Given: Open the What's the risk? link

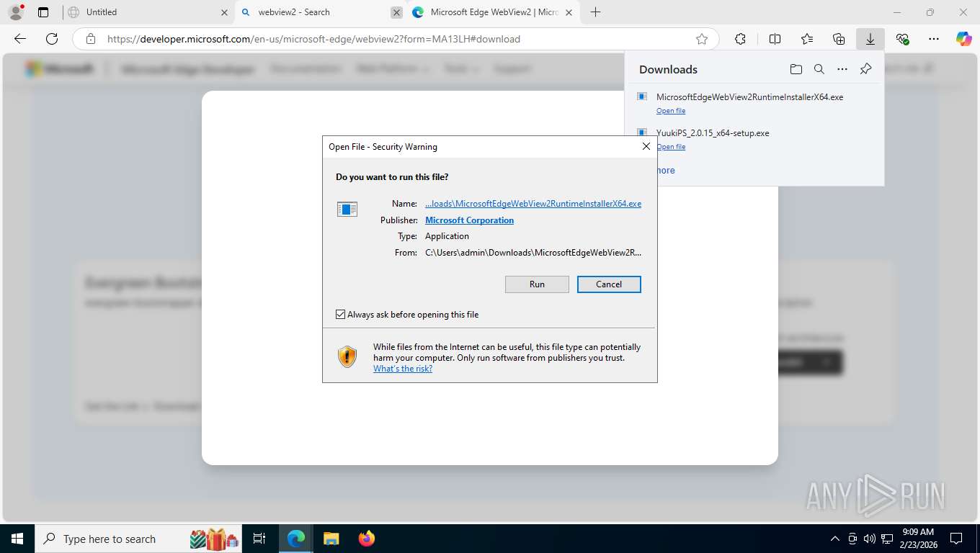Looking at the screenshot, I should [403, 369].
